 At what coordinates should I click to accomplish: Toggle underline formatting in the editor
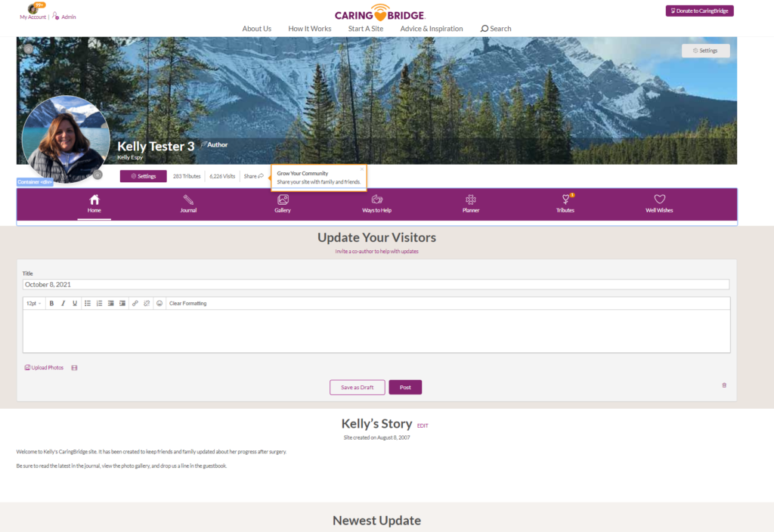75,304
